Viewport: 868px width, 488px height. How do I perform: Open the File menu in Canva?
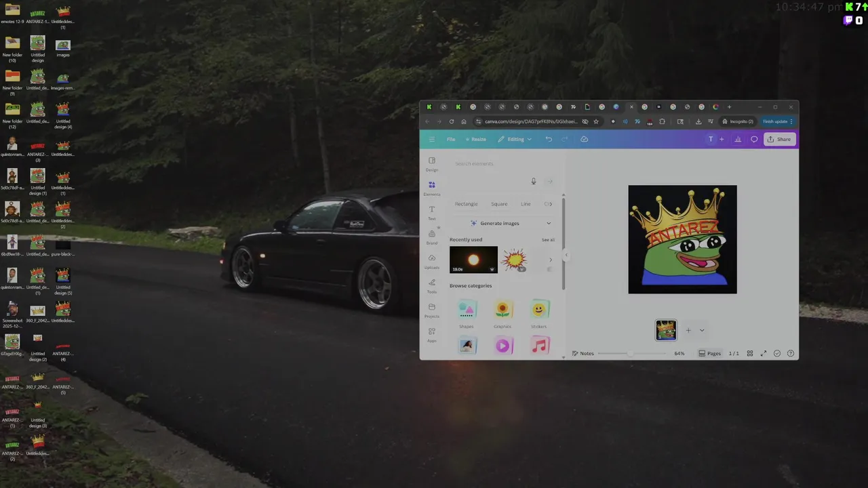click(451, 139)
